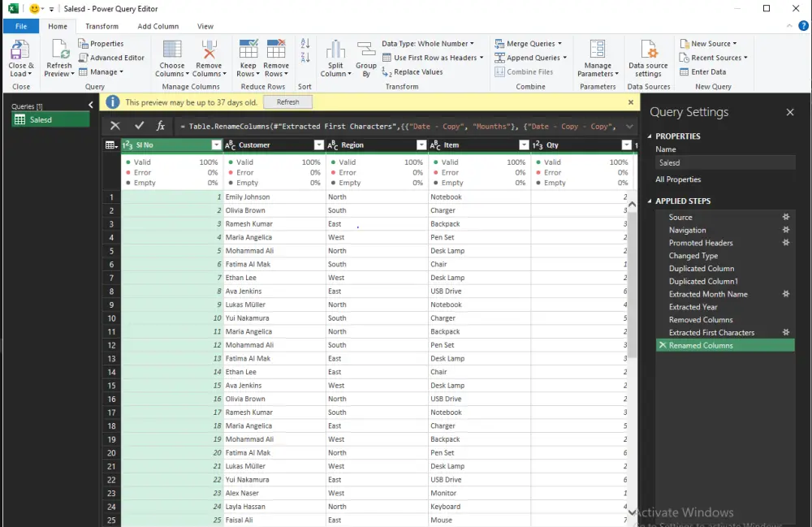Expand the New Source dropdown
Screen dimensions: 812x527
[x=733, y=43]
